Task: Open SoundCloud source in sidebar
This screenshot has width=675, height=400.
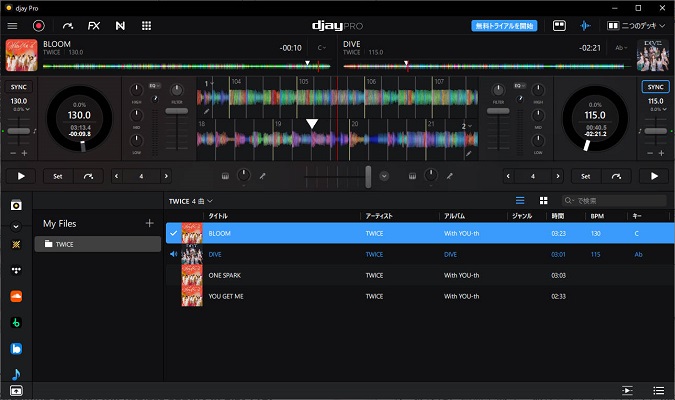Action: pyautogui.click(x=16, y=296)
